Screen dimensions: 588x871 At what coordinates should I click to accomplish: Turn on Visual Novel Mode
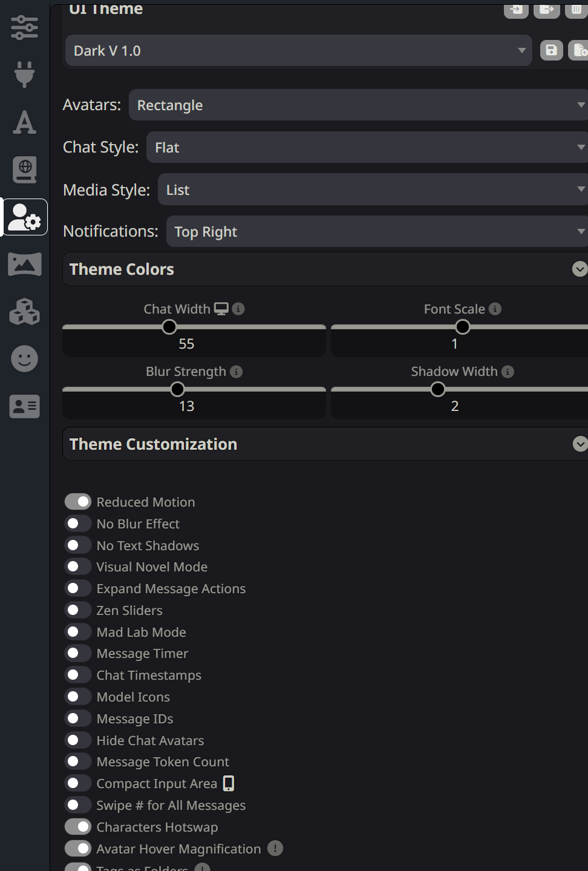(x=78, y=567)
